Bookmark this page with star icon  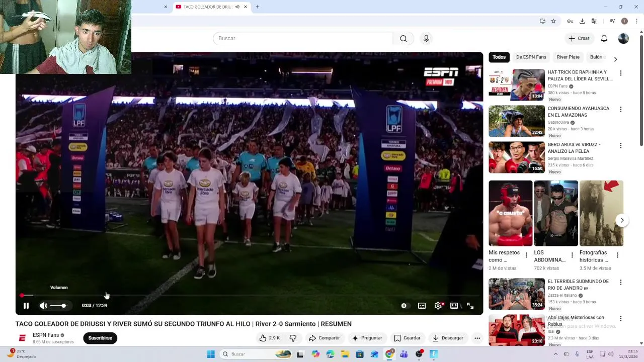point(553,21)
